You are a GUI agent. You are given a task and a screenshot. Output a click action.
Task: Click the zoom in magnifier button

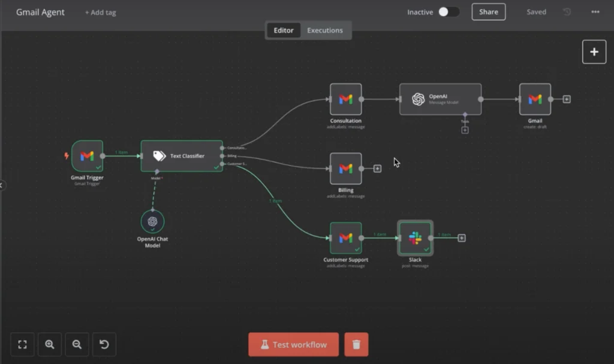click(x=50, y=344)
